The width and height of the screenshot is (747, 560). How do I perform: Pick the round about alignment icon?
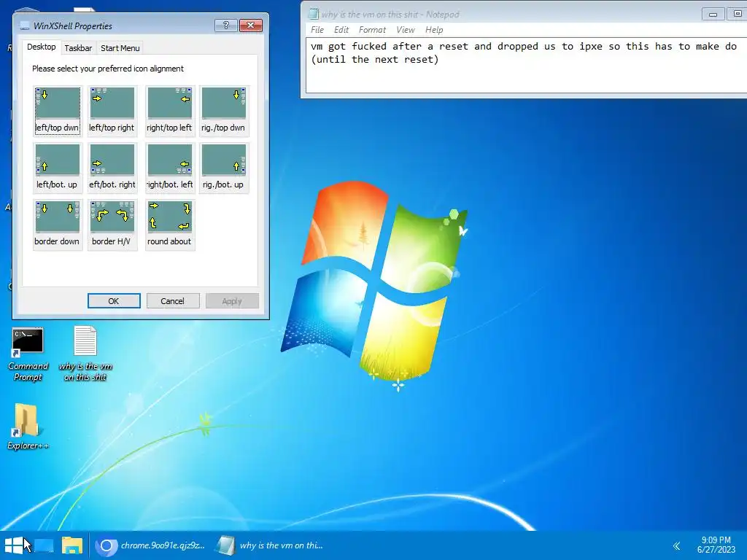click(x=169, y=224)
